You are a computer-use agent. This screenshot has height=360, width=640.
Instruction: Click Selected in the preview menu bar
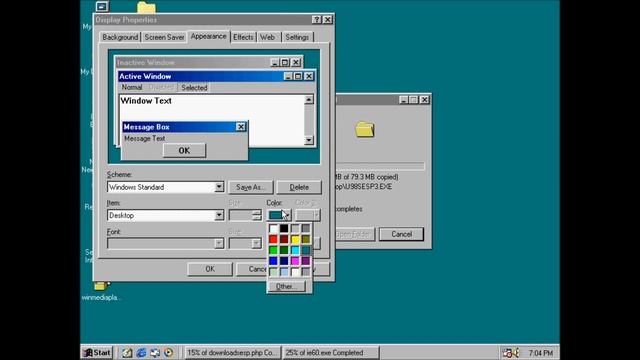[194, 87]
